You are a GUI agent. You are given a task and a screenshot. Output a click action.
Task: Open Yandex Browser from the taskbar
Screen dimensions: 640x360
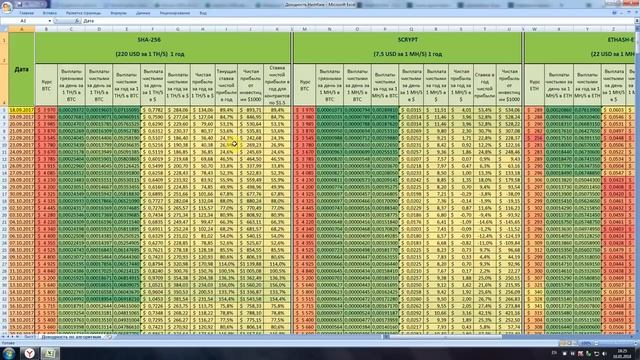click(29, 353)
